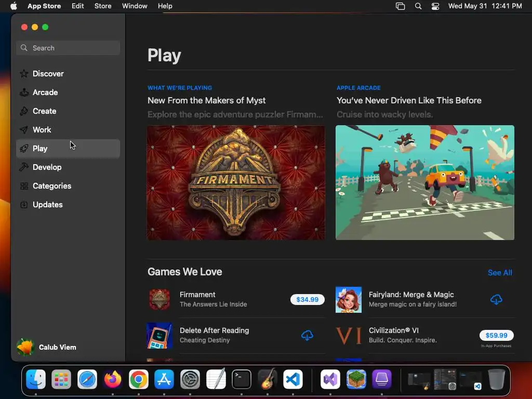Screen dimensions: 532x399
Task: Open the App Store menu
Action: [44, 6]
